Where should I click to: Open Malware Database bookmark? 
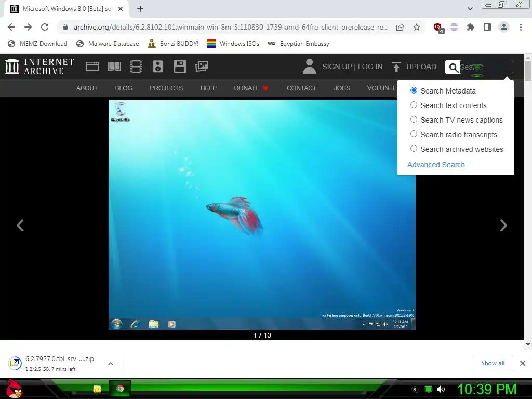pyautogui.click(x=108, y=44)
